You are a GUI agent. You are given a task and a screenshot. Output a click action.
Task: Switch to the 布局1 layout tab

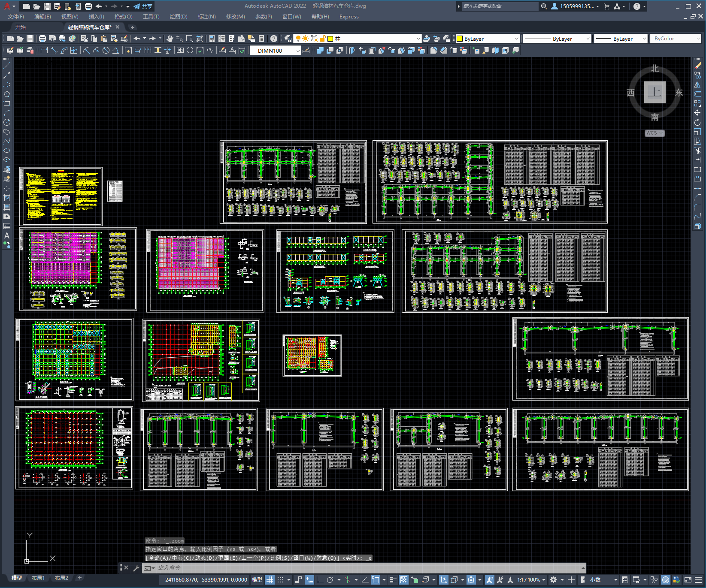(x=38, y=578)
